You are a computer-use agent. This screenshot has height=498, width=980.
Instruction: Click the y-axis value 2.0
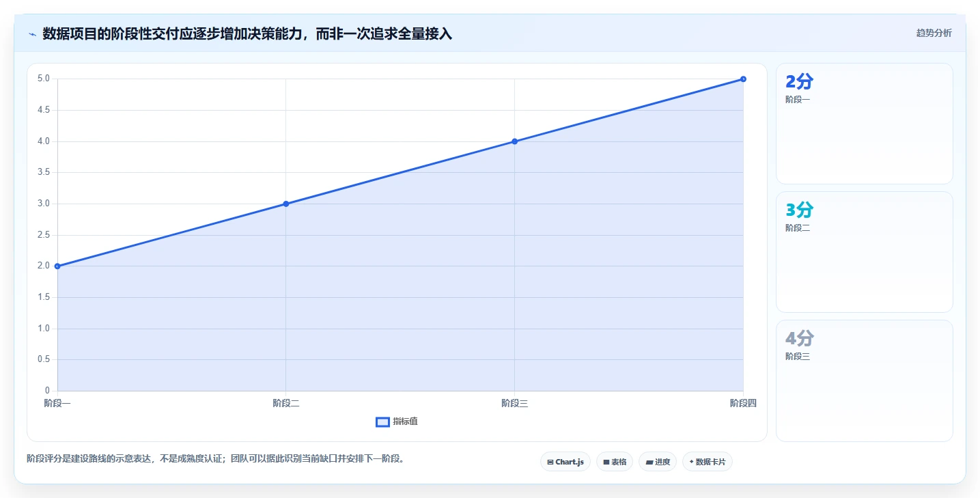pyautogui.click(x=44, y=266)
